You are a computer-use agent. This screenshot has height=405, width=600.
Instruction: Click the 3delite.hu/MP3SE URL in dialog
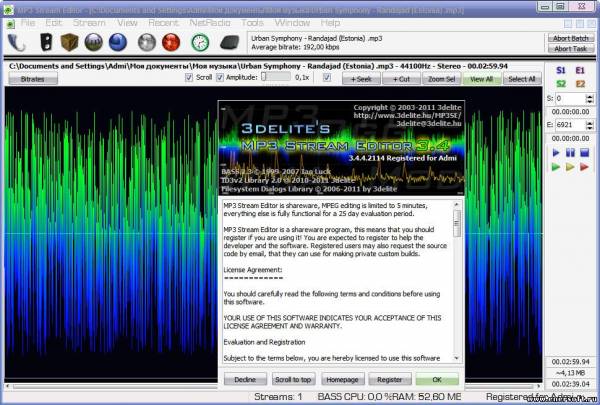coord(407,115)
